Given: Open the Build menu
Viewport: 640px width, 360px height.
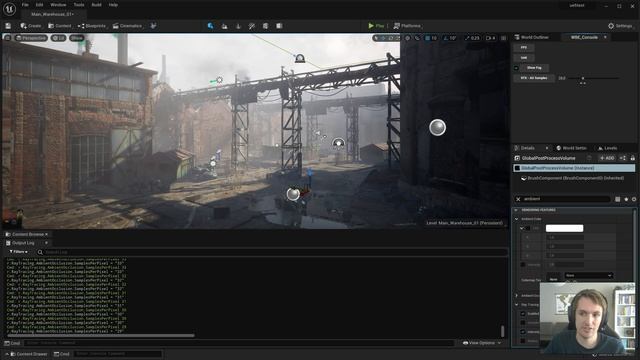Looking at the screenshot, I should (96, 5).
